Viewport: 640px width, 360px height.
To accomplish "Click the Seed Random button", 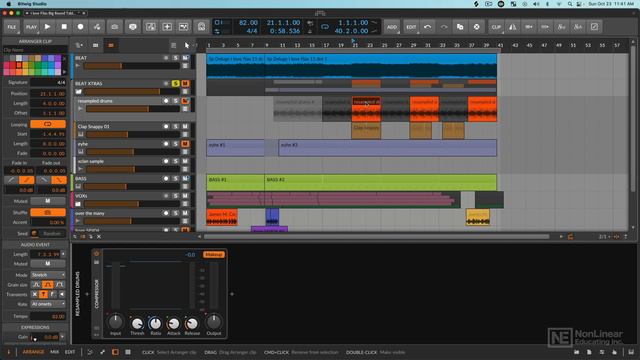I will pos(53,233).
